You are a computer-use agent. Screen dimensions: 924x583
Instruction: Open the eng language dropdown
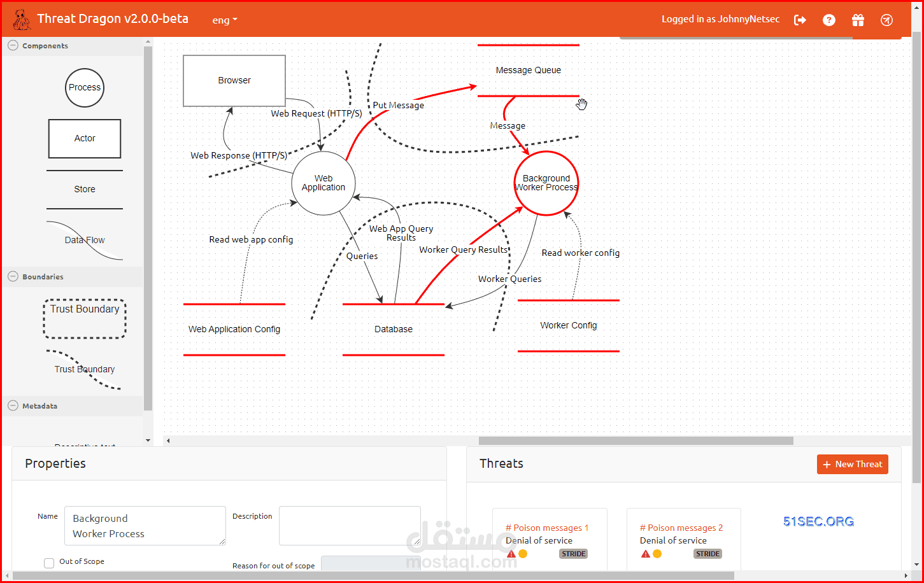point(225,20)
